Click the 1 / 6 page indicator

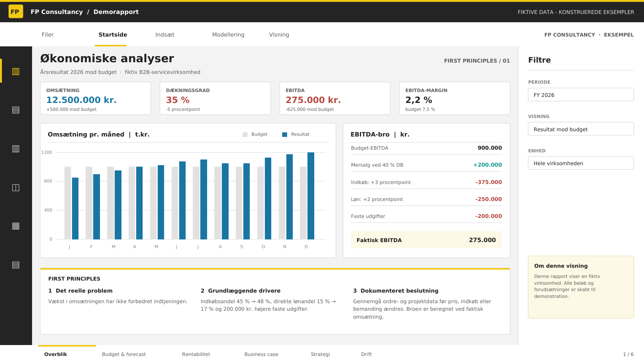[x=628, y=354]
